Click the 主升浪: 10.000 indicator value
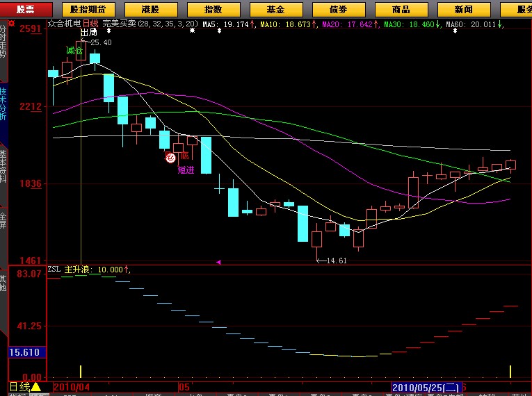532x396 pixels. point(94,270)
